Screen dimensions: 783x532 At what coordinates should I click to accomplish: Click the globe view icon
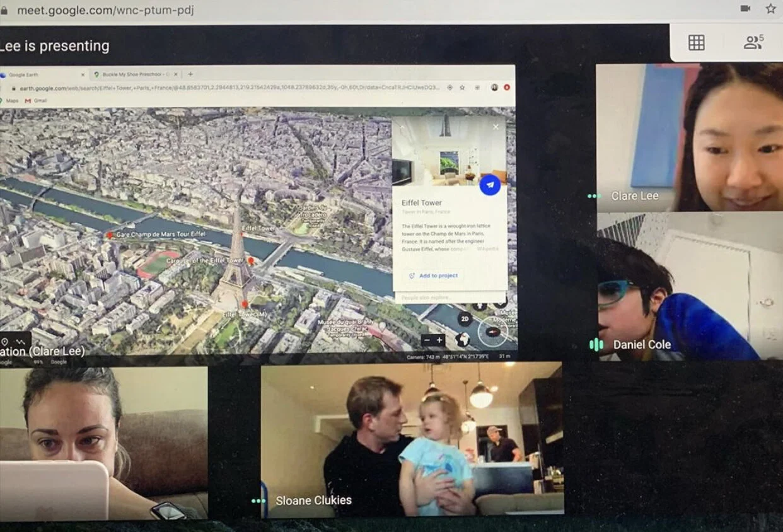pos(463,340)
